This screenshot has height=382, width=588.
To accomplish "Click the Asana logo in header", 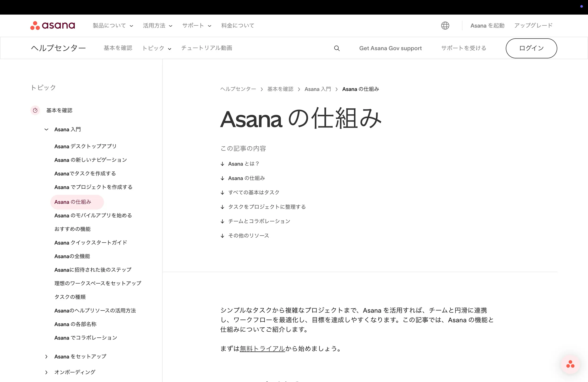I will click(53, 25).
